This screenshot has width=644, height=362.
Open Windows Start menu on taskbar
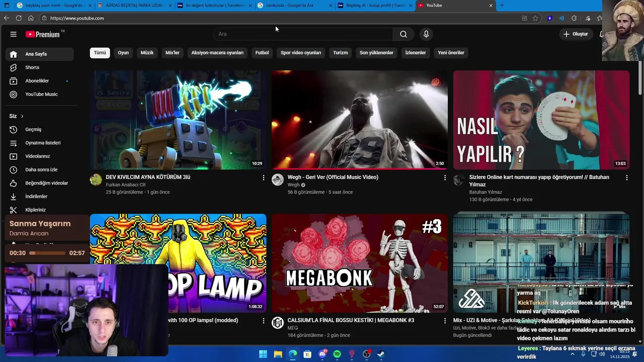[263, 354]
